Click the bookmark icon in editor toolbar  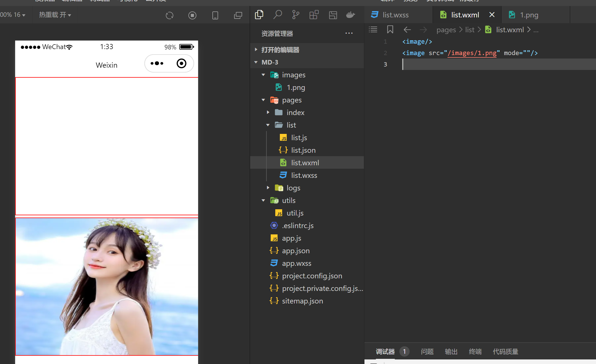390,29
